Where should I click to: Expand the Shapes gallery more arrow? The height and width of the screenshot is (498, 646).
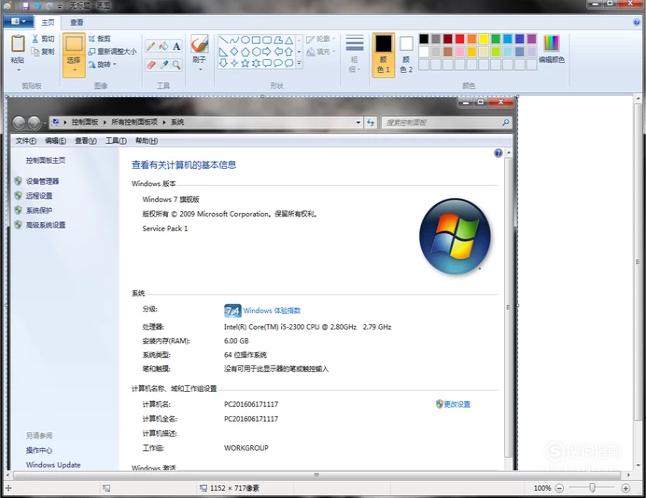(x=299, y=63)
